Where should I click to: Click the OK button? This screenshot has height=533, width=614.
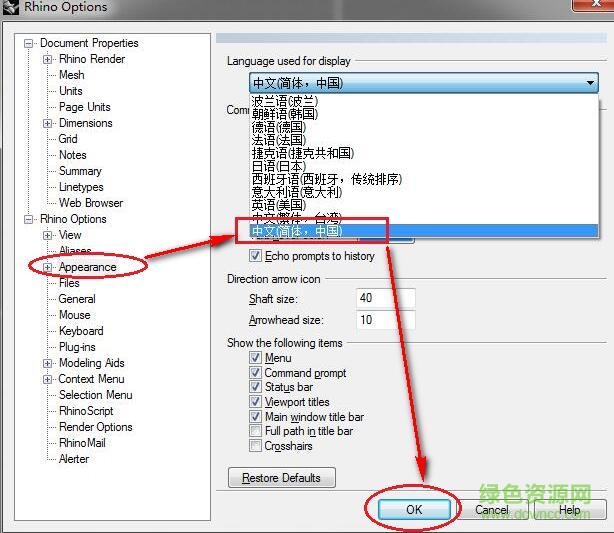pos(414,510)
